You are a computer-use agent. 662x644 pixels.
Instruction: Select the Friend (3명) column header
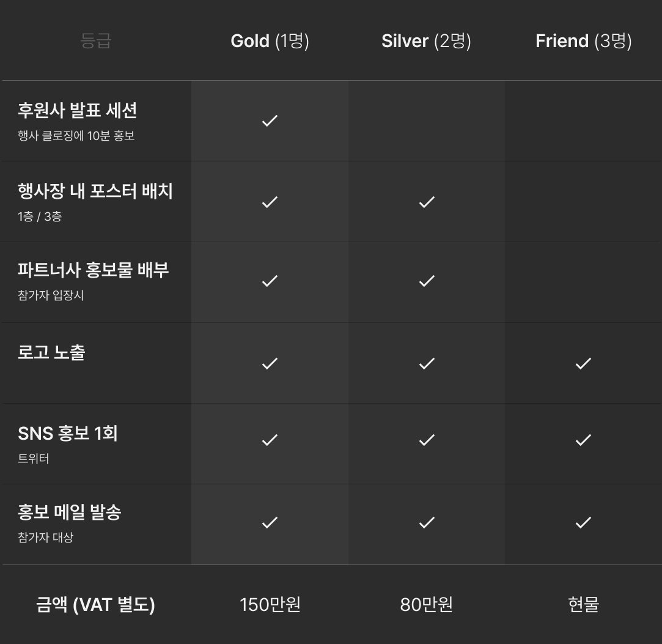(x=583, y=41)
